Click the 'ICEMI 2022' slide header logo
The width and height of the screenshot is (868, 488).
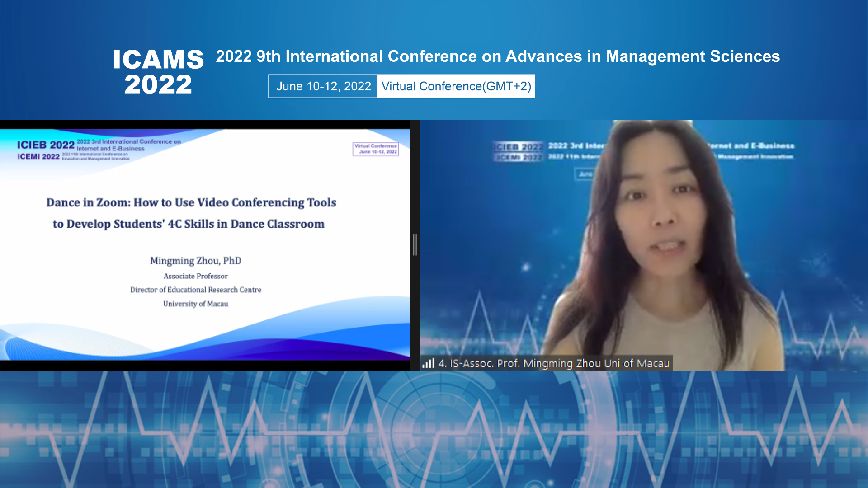click(38, 156)
